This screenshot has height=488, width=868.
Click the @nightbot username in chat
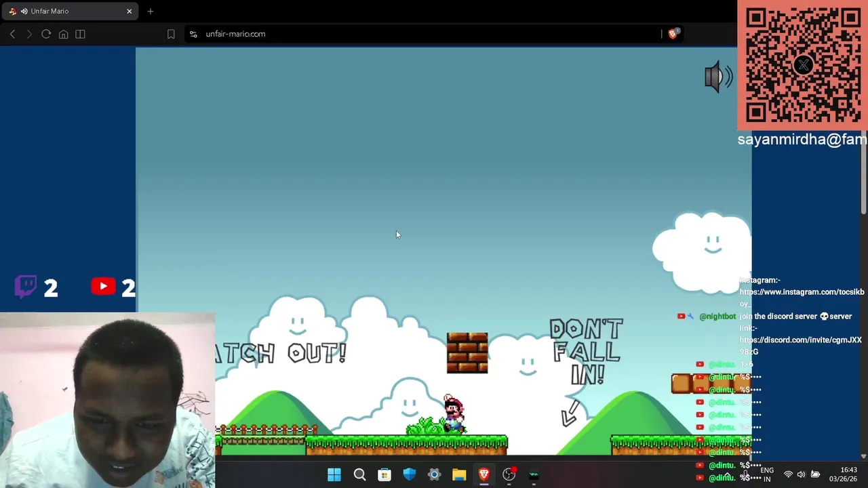[717, 317]
